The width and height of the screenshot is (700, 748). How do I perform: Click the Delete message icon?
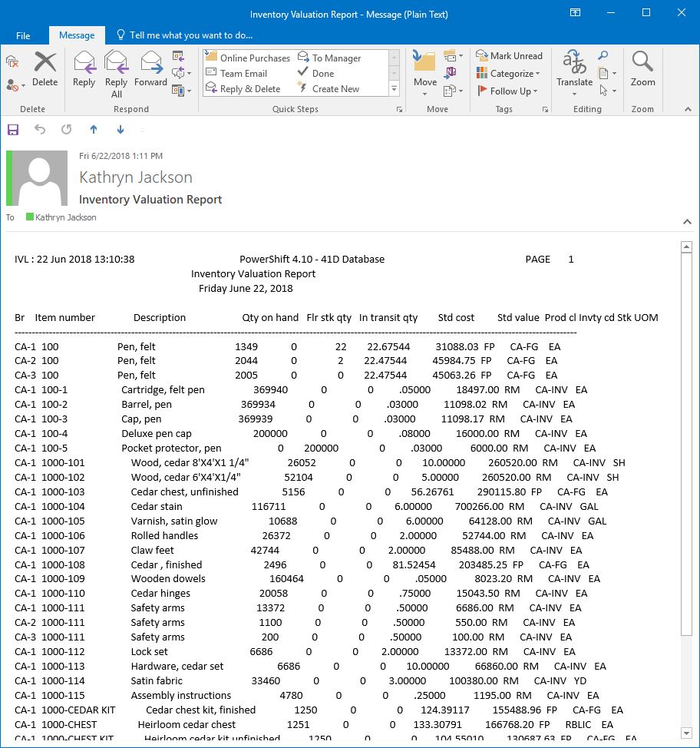45,69
